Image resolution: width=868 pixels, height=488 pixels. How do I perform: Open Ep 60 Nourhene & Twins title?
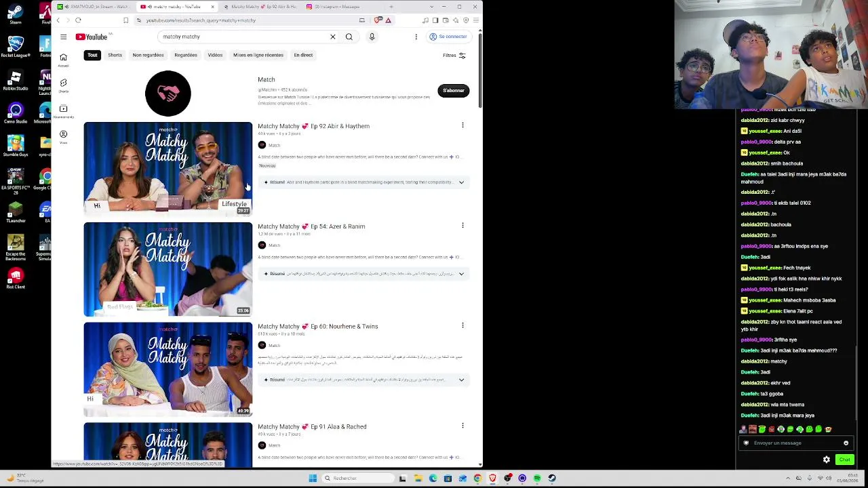point(318,327)
